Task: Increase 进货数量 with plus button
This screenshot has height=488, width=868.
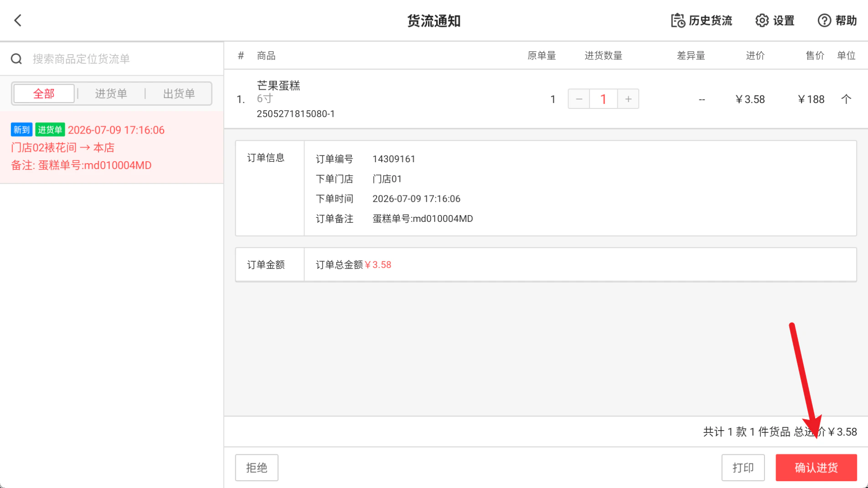Action: [x=628, y=99]
